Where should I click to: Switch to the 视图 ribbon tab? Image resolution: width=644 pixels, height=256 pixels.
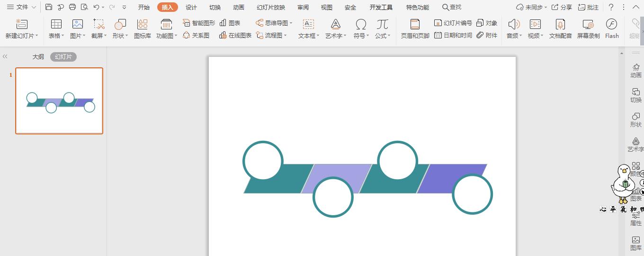tap(327, 7)
